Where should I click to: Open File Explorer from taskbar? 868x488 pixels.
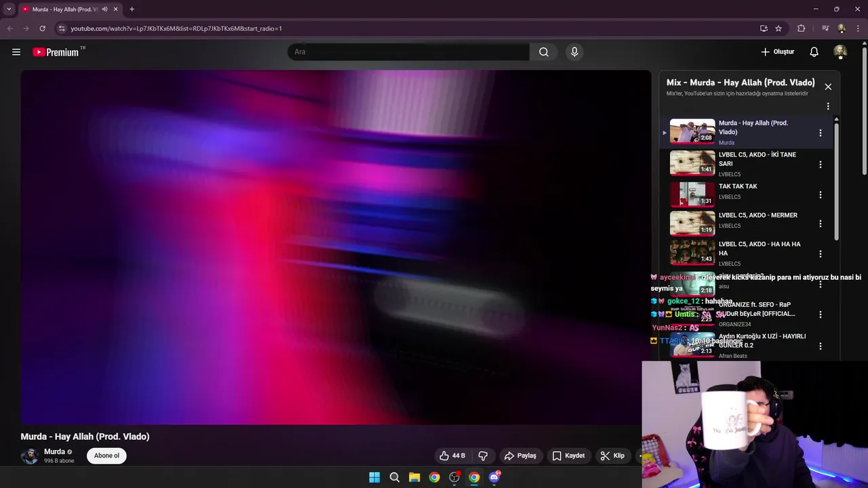(414, 477)
